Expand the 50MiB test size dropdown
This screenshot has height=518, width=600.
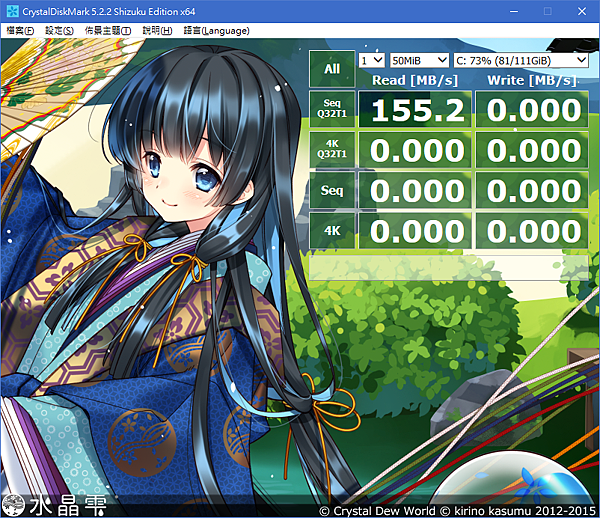click(x=419, y=60)
